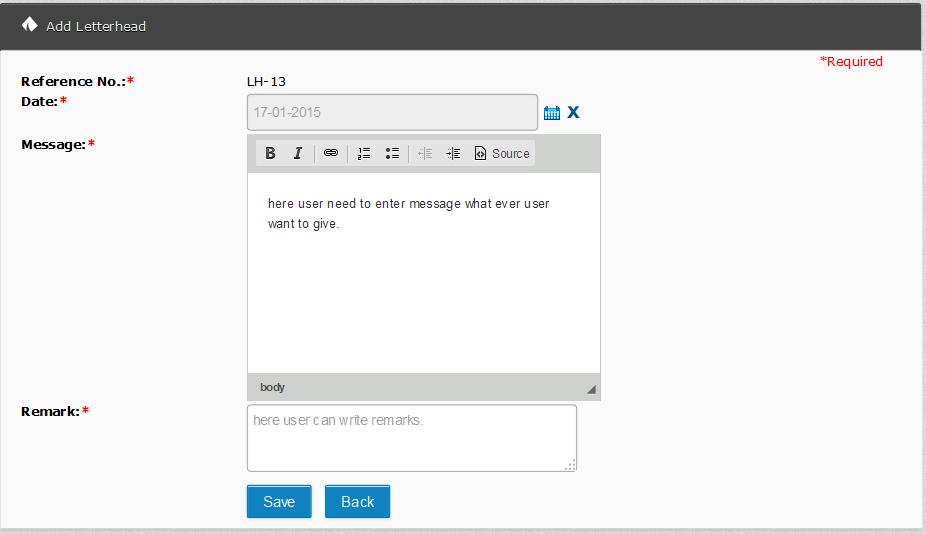
Task: Click the Save button
Action: 279,502
